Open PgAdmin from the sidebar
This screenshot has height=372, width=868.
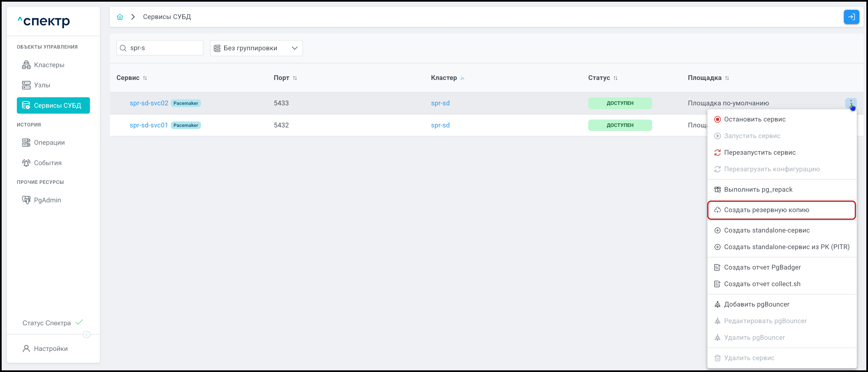pyautogui.click(x=47, y=200)
